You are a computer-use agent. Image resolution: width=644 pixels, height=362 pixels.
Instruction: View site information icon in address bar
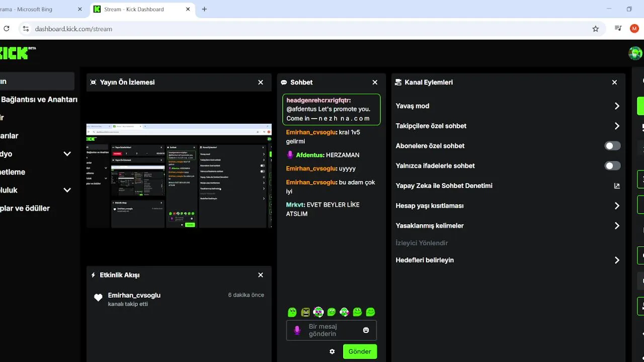pos(26,29)
